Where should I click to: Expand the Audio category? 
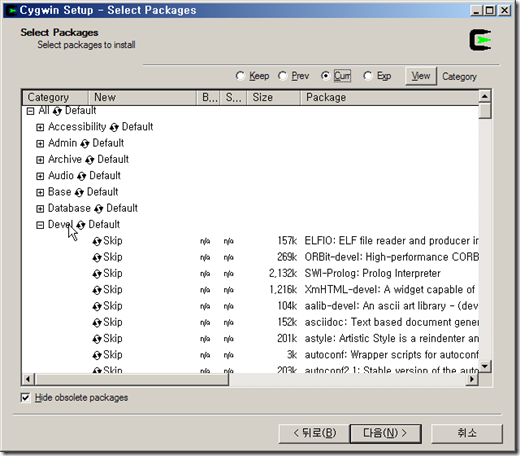(x=40, y=176)
